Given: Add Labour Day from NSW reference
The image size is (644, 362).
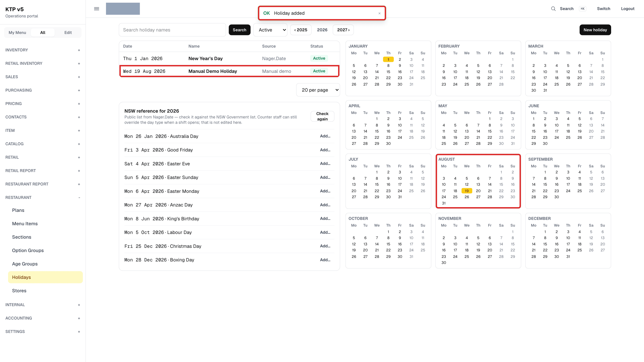Looking at the screenshot, I should [325, 232].
